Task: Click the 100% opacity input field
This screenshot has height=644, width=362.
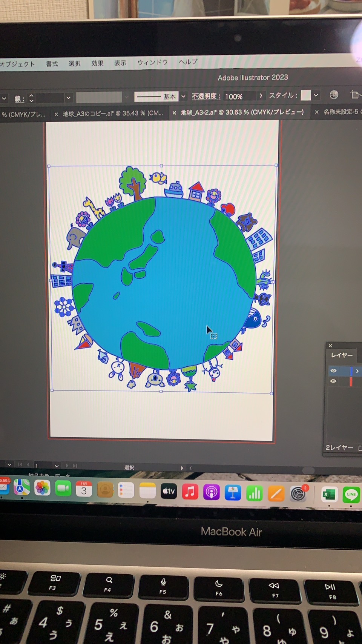Action: (x=240, y=96)
